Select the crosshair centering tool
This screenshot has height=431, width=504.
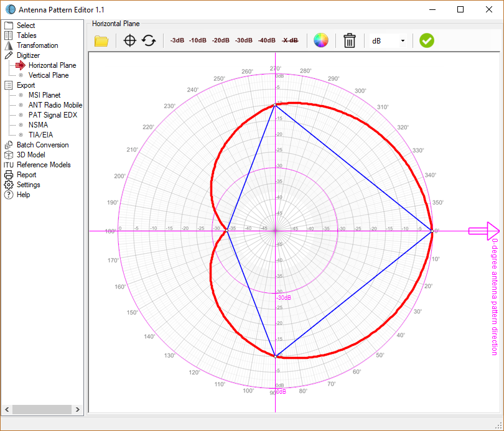coord(129,40)
